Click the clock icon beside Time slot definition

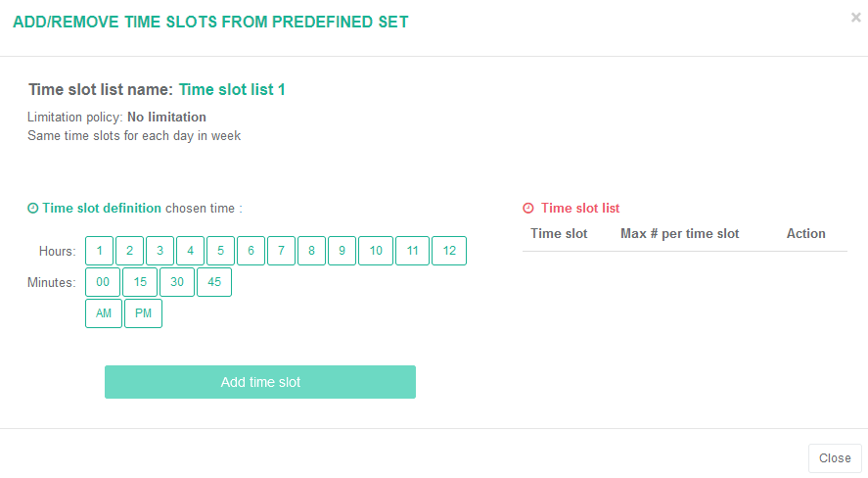(x=32, y=209)
